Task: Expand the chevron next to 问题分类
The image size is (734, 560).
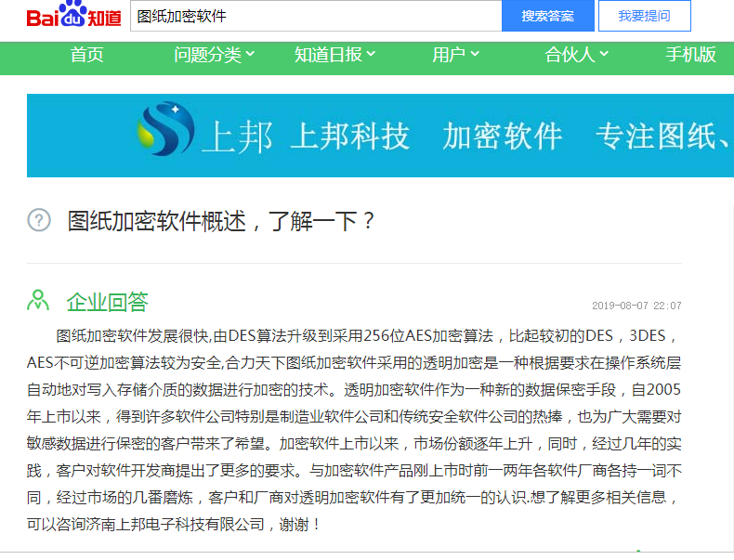Action: (251, 54)
